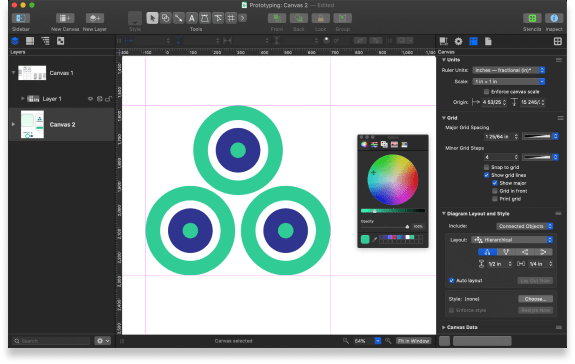Image resolution: width=575 pixels, height=364 pixels.
Task: Click Send to Back button
Action: point(299,18)
